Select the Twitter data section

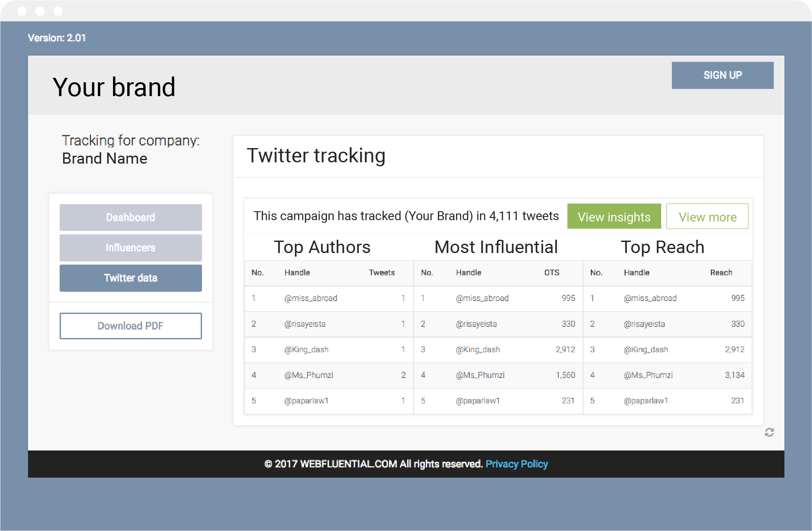pos(131,278)
